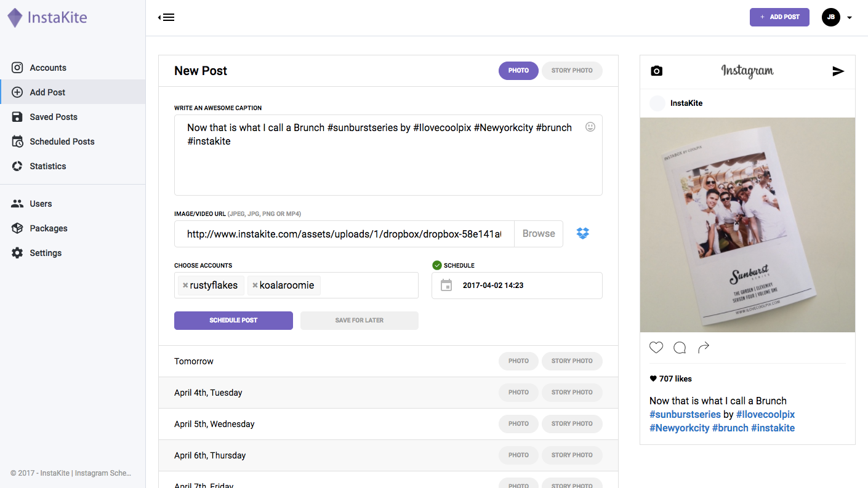This screenshot has height=488, width=868.
Task: Click the SCHEDULE POST button
Action: click(233, 321)
